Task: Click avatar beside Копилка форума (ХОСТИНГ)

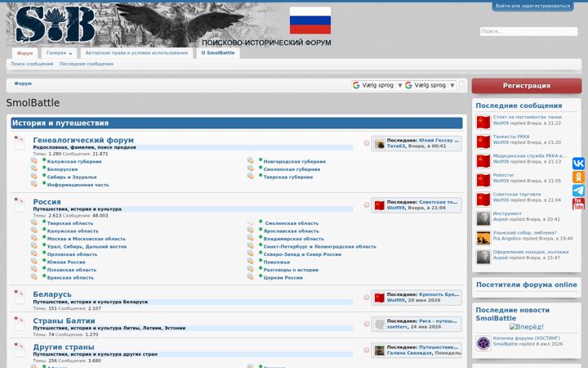Action: tap(483, 343)
